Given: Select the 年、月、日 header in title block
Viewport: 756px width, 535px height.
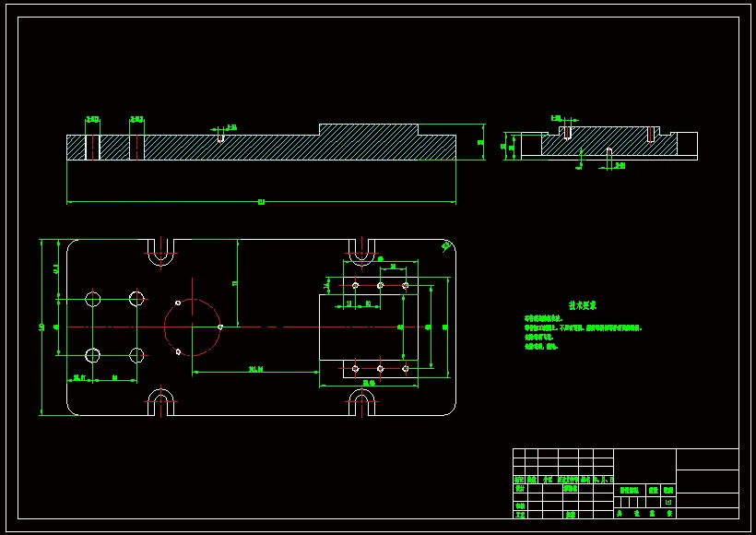Looking at the screenshot, I should [603, 480].
